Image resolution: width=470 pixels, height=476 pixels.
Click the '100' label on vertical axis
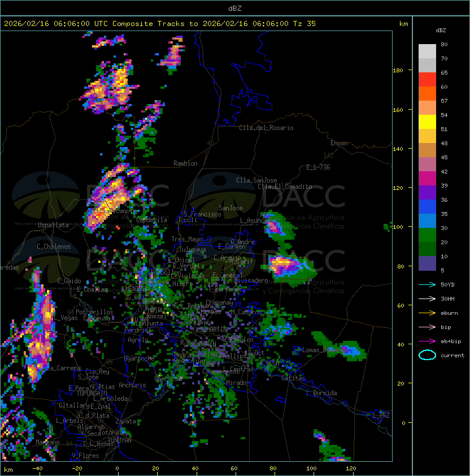398,227
